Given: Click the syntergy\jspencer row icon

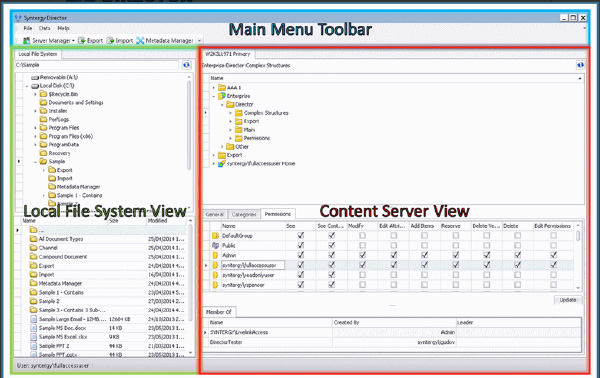Looking at the screenshot, I should (x=215, y=285).
